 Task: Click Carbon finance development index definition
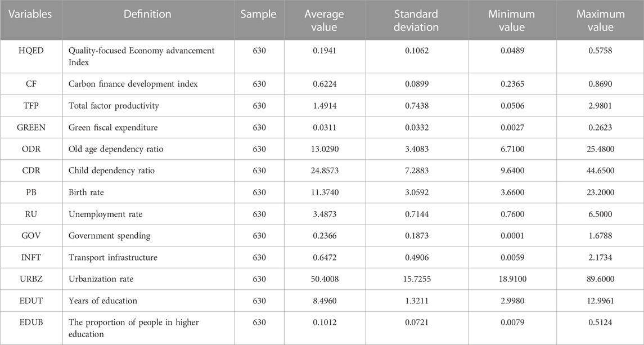pos(133,84)
